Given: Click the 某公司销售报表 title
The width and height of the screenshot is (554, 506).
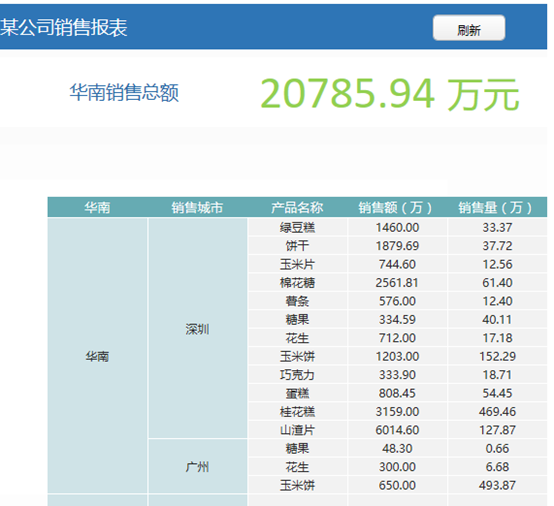Looking at the screenshot, I should tap(64, 28).
